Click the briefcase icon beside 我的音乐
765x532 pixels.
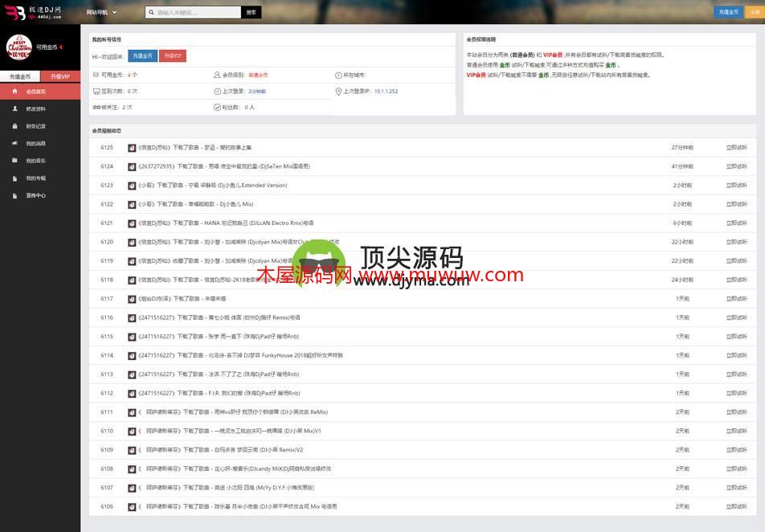point(14,161)
